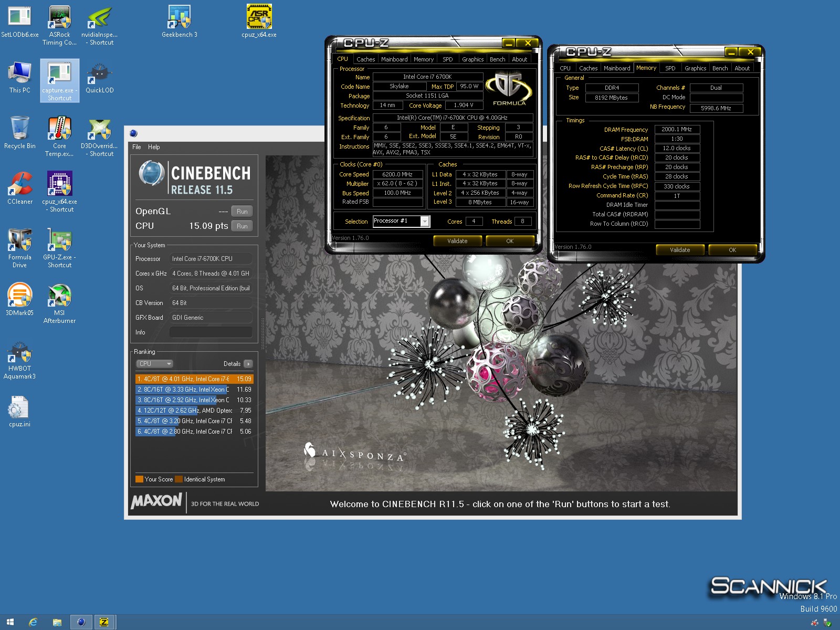
Task: Open Graphics tab in right CPU-Z window
Action: [x=695, y=68]
